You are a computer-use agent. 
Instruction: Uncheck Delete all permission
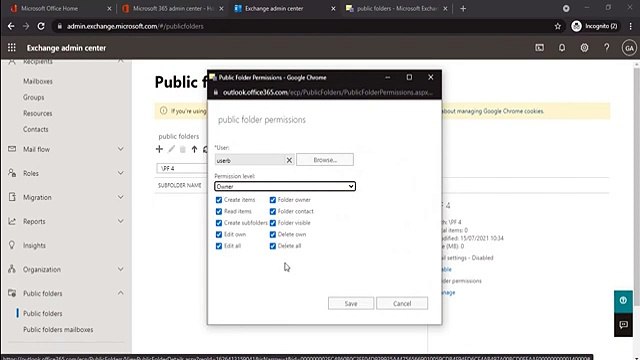click(x=273, y=246)
